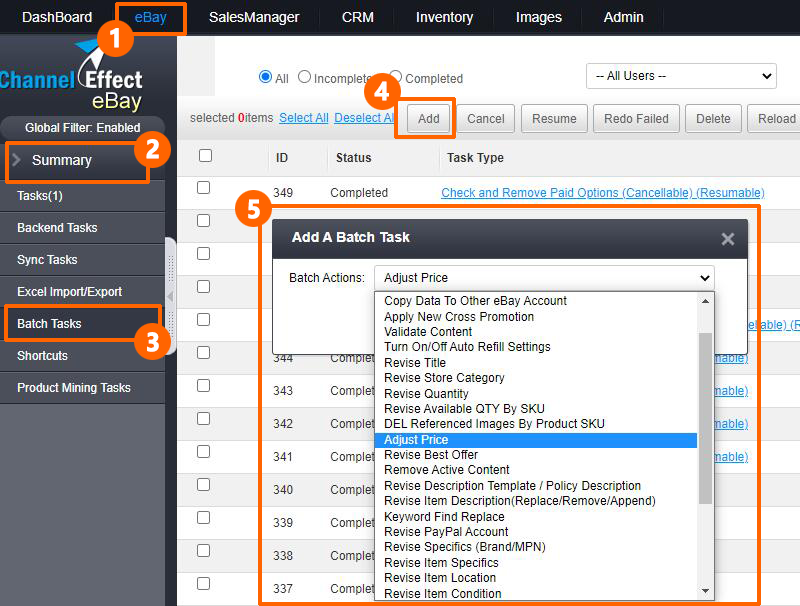Choose Revise Item Specifics option
The width and height of the screenshot is (800, 606).
[536, 563]
